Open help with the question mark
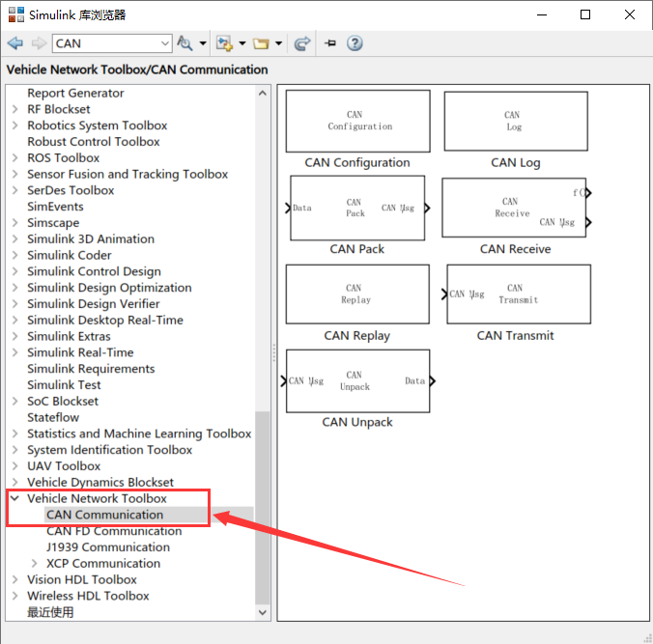 tap(355, 43)
